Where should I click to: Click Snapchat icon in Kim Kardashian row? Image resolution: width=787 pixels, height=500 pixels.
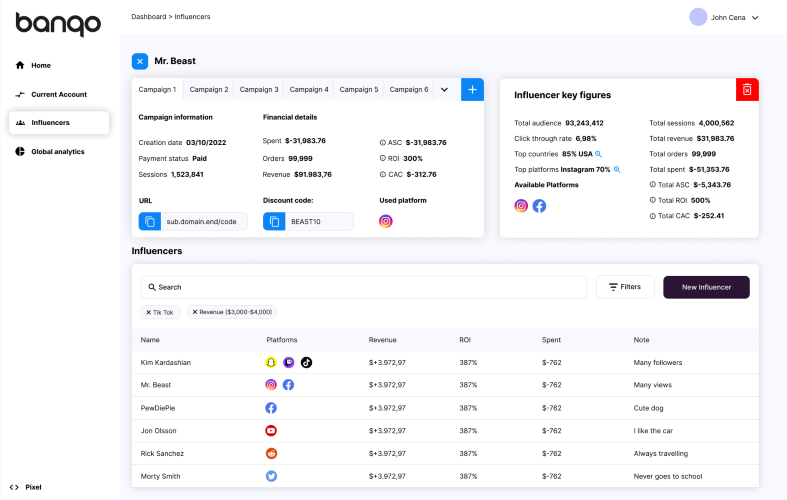pyautogui.click(x=271, y=362)
